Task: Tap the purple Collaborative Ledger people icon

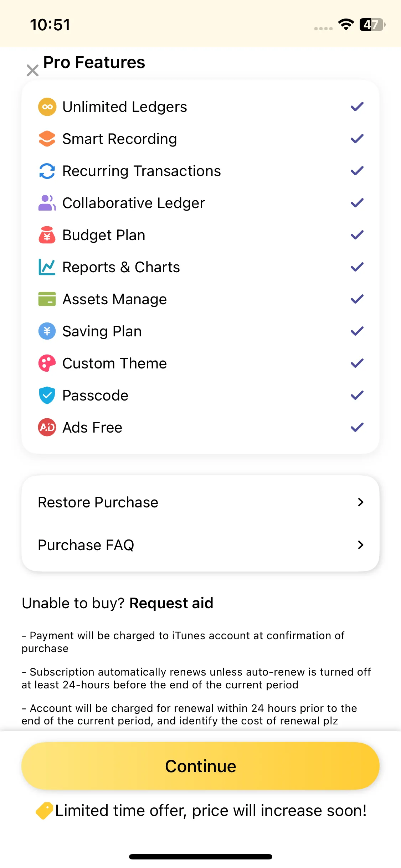Action: tap(47, 203)
